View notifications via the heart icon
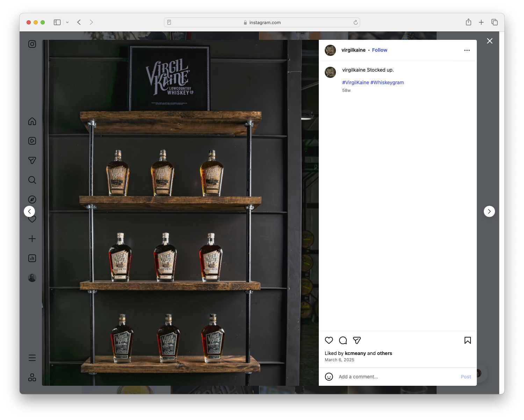The height and width of the screenshot is (420, 524). [32, 219]
